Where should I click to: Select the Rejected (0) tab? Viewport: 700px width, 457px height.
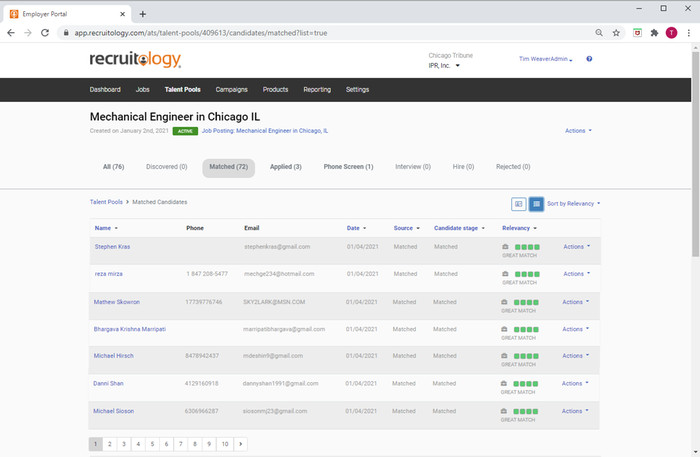[x=513, y=167]
